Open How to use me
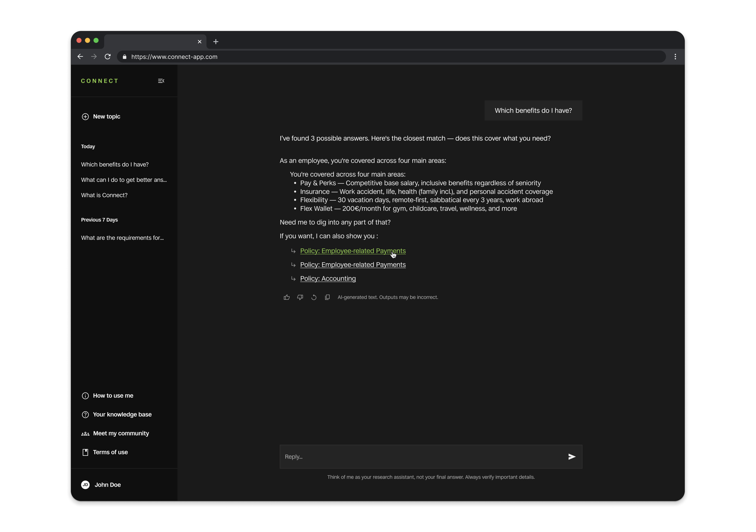This screenshot has height=532, width=756. [x=108, y=396]
